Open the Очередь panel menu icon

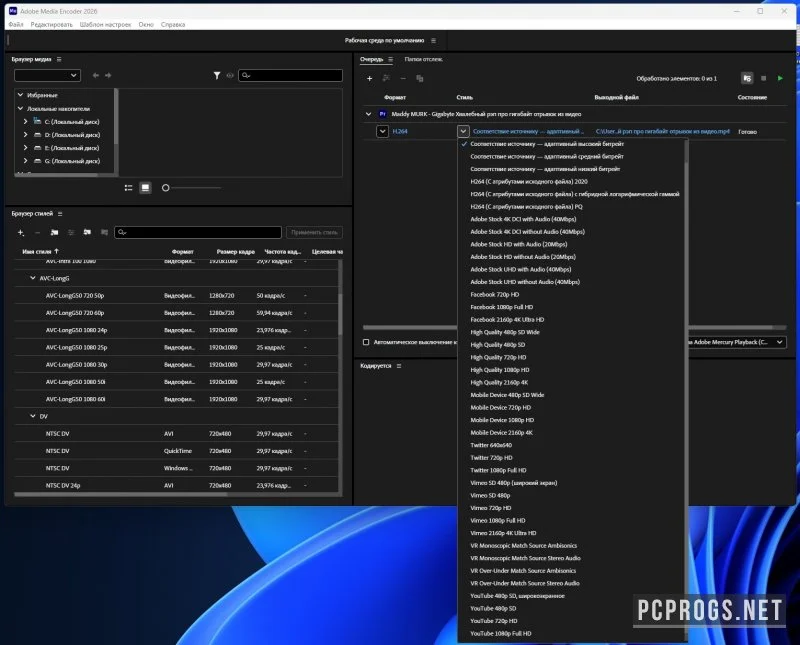[390, 60]
